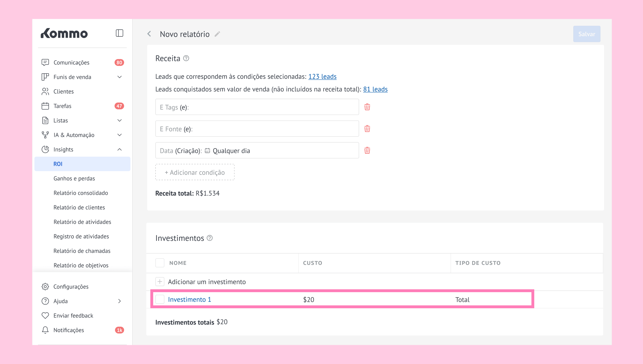Open Ganhos e perdas report

(74, 178)
